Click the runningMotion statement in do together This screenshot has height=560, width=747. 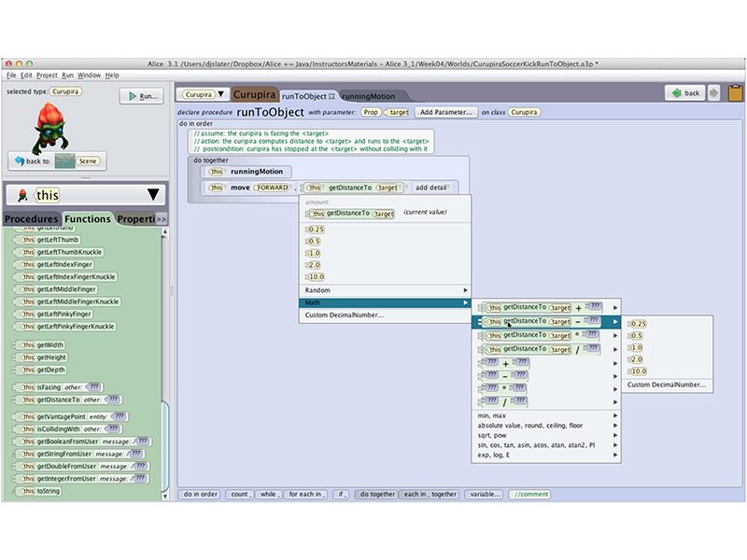[x=247, y=172]
